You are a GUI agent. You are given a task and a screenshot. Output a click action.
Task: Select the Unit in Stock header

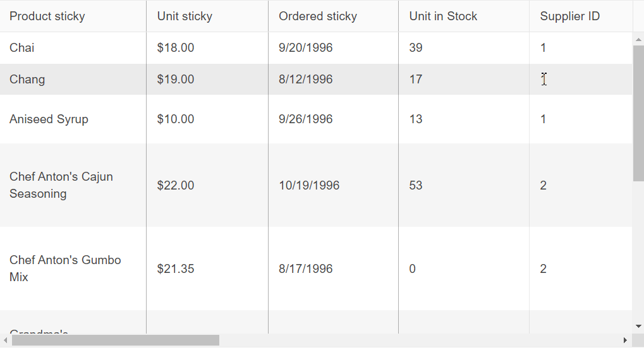tap(443, 16)
